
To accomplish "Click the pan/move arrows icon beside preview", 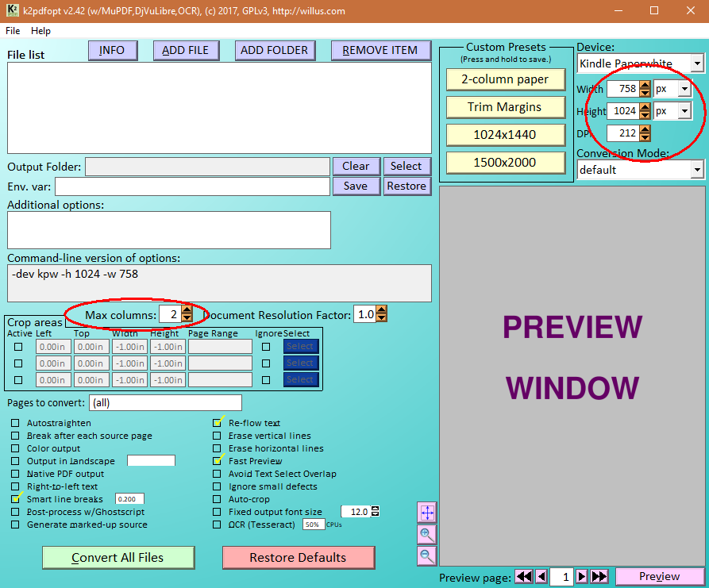I will tap(427, 513).
